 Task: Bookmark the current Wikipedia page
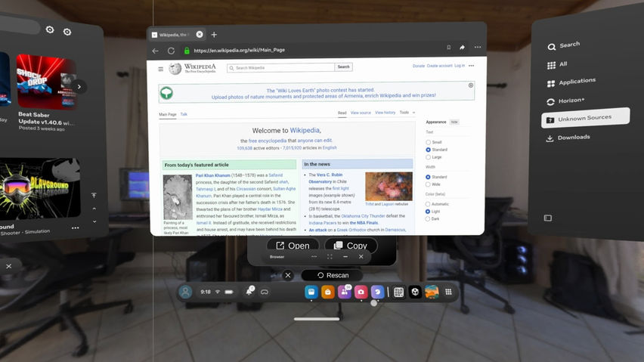(x=448, y=48)
